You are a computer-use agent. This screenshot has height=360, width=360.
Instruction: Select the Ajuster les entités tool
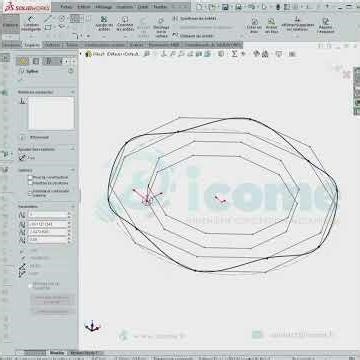tap(104, 24)
